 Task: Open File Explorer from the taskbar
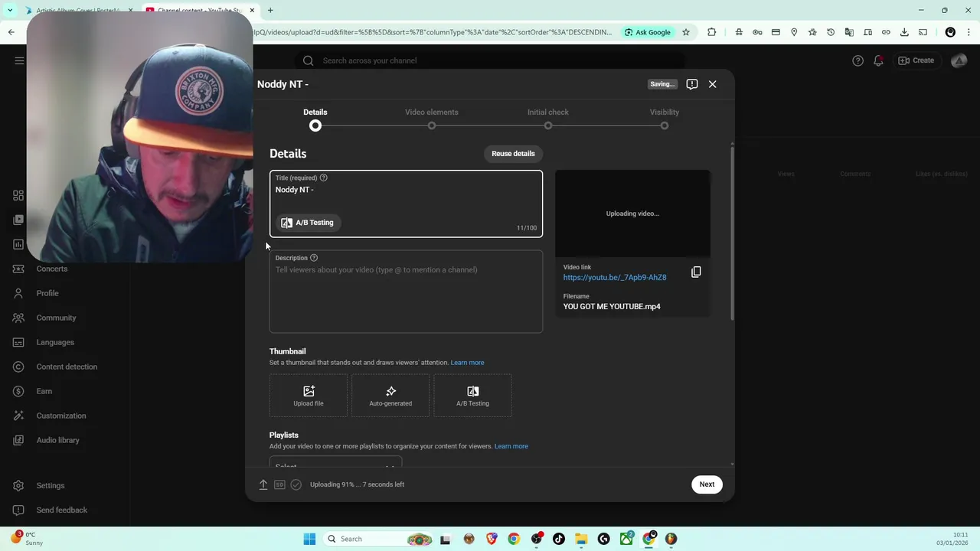point(581,539)
